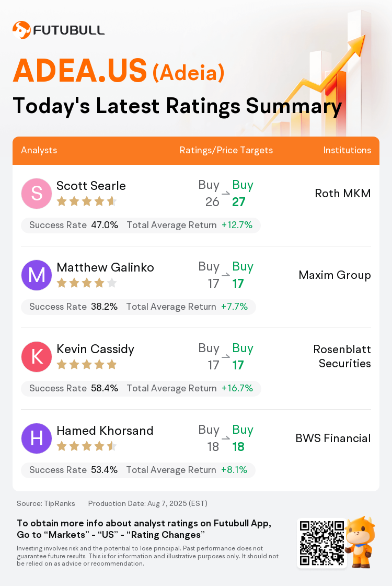Select Hamed Khorsand's purple H avatar

(37, 438)
